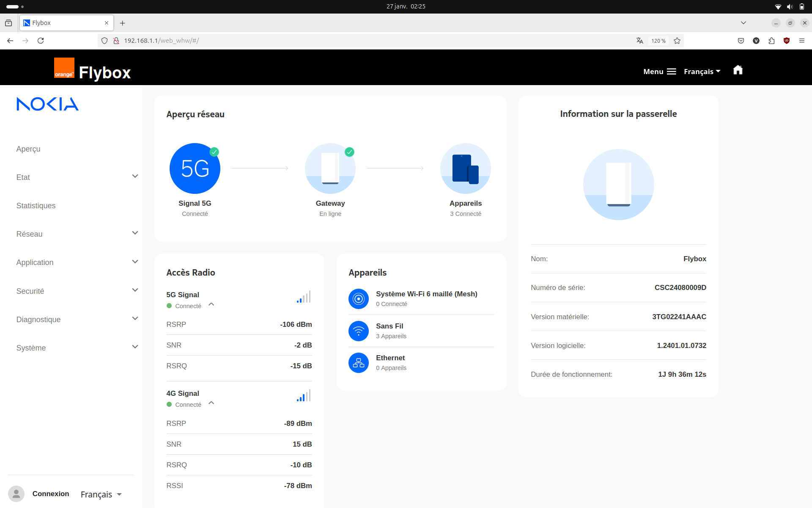The width and height of the screenshot is (812, 508).
Task: Click the 4G signal strength bars
Action: coord(304,395)
